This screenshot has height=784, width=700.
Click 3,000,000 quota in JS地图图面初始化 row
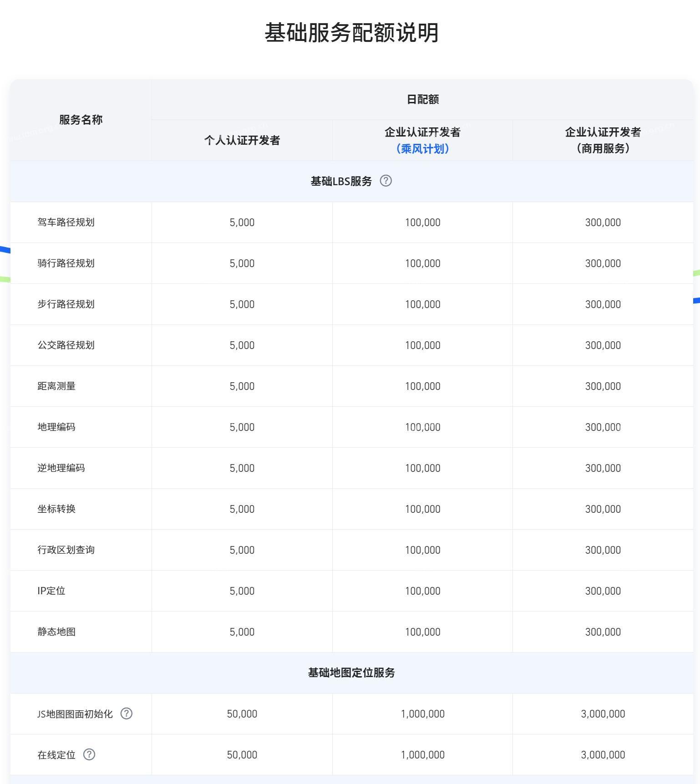603,714
